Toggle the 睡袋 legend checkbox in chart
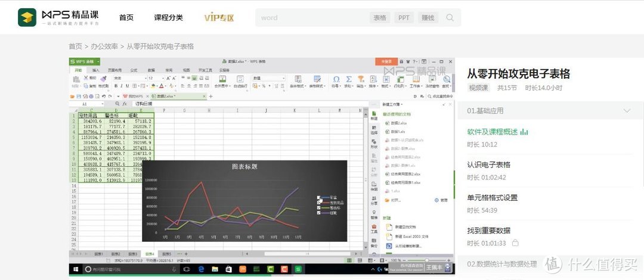This screenshot has width=644, height=280. pyautogui.click(x=318, y=213)
